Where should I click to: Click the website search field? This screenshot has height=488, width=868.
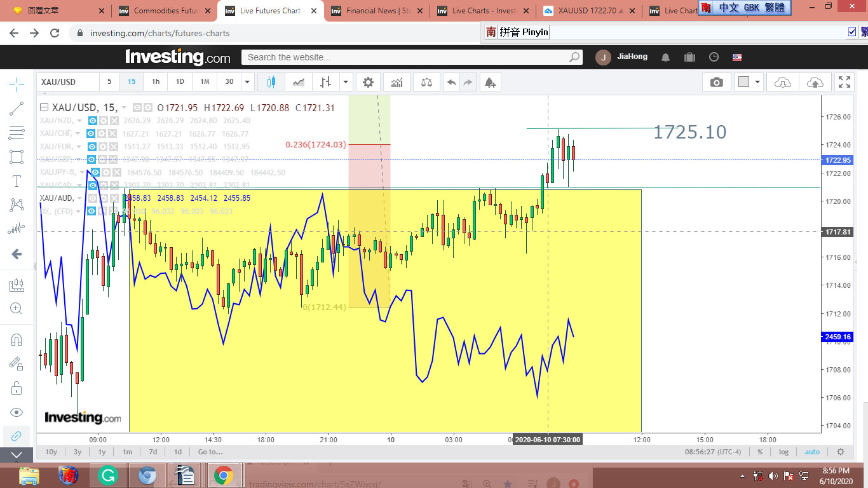(407, 57)
